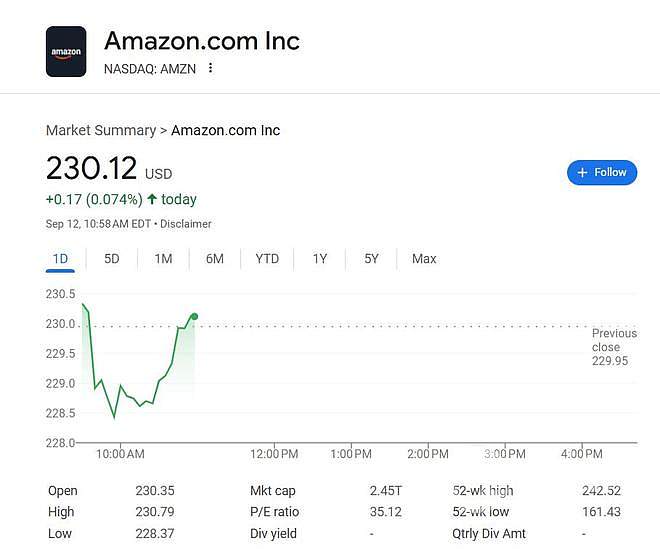Select the 6M chart tab
660x549 pixels.
(215, 259)
